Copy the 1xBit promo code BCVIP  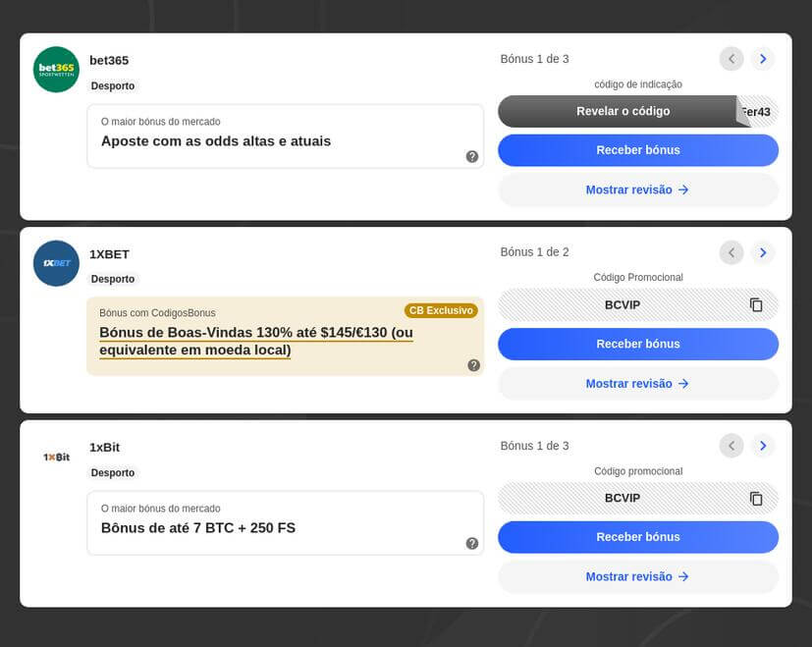coord(756,499)
